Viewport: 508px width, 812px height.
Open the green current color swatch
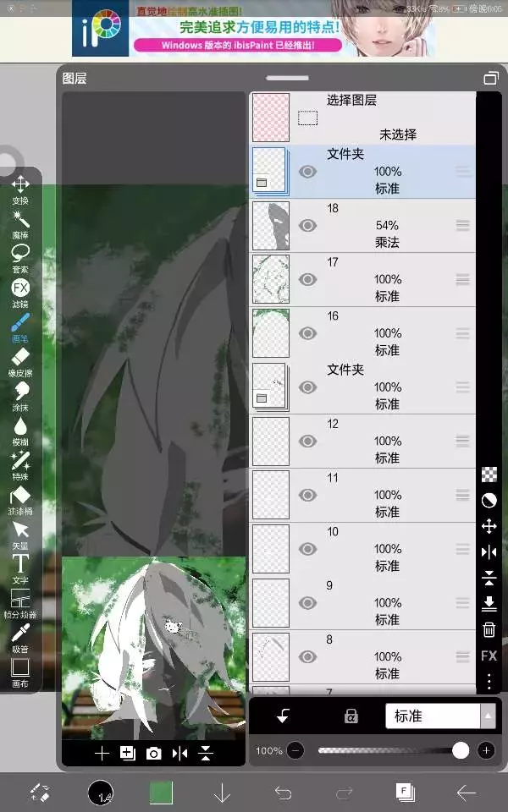161,793
